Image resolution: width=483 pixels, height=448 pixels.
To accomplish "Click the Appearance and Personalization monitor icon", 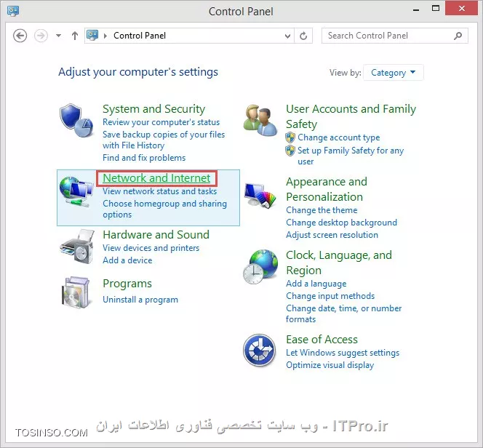I will click(x=260, y=195).
